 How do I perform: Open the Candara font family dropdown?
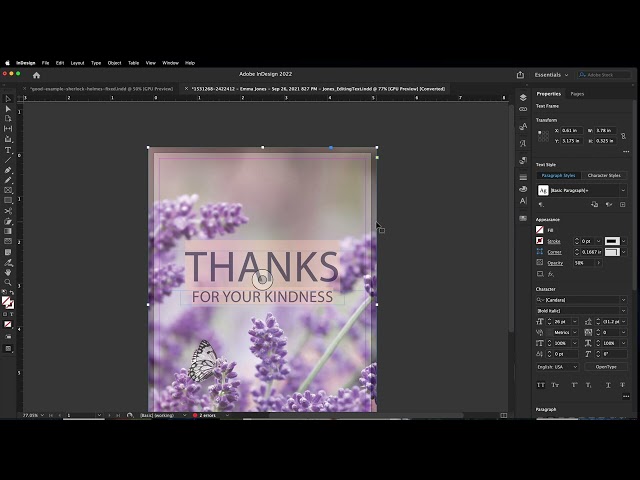623,300
